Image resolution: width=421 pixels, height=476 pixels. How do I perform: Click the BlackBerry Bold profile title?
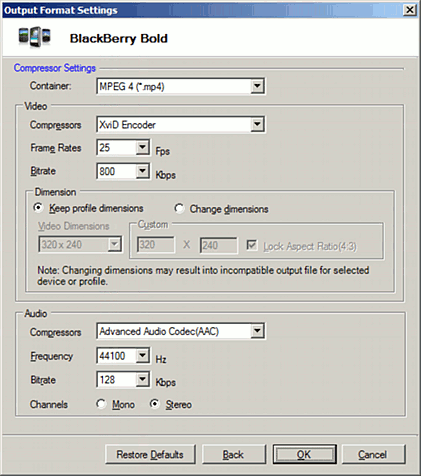click(119, 39)
